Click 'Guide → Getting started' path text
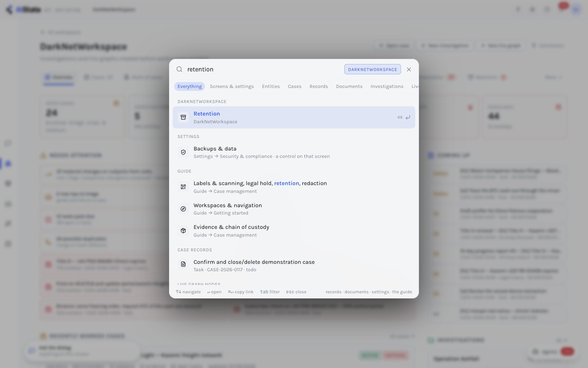 pos(221,213)
